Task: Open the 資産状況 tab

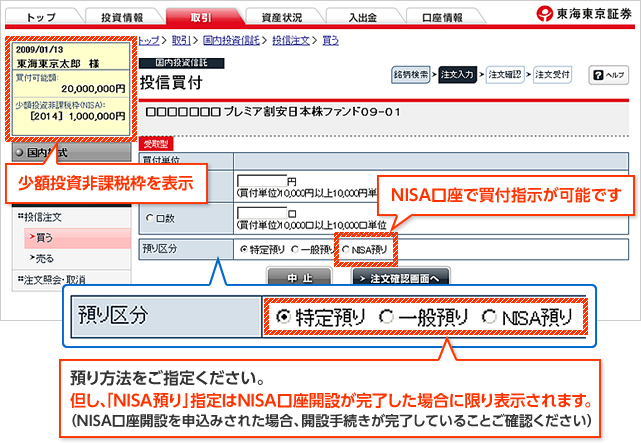Action: coord(282,17)
